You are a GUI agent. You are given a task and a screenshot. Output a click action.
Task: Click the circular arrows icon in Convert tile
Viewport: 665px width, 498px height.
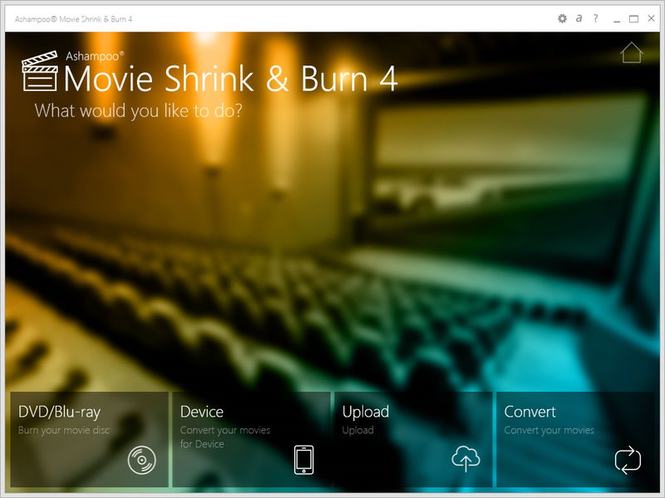coord(628,460)
